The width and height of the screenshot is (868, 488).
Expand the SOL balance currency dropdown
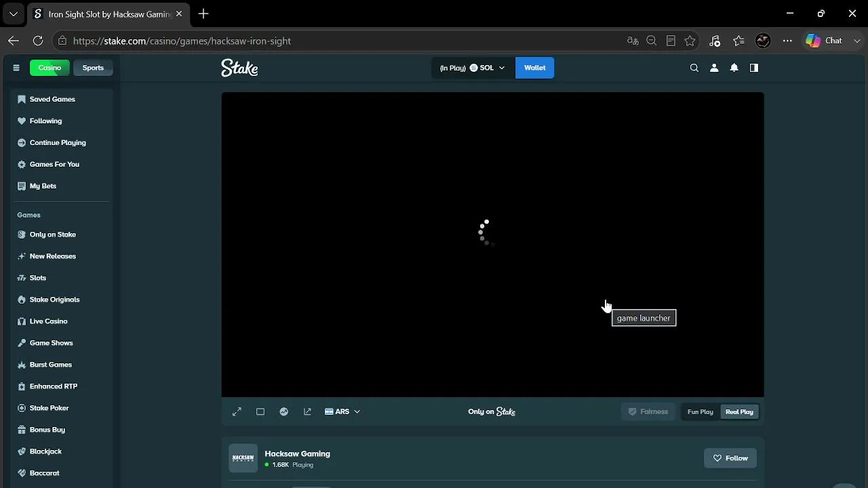pos(473,68)
